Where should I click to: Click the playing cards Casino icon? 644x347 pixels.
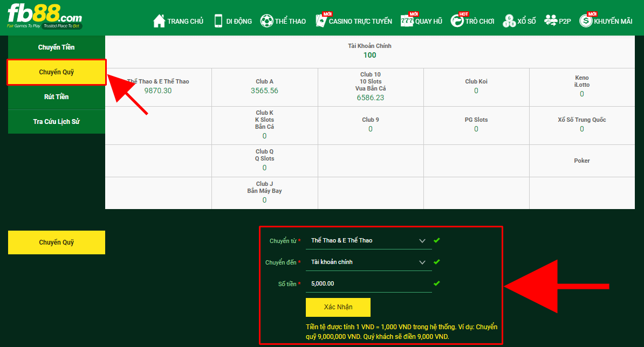click(x=321, y=21)
